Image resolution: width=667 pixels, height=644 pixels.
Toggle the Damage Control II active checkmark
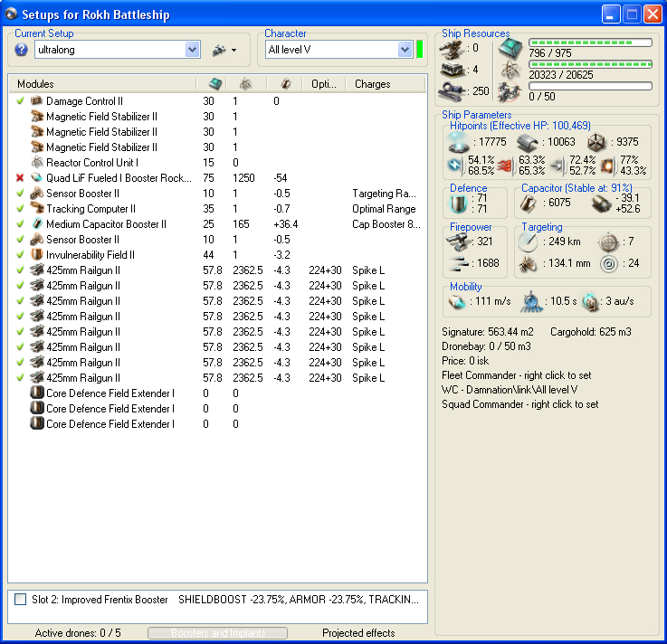pos(20,101)
